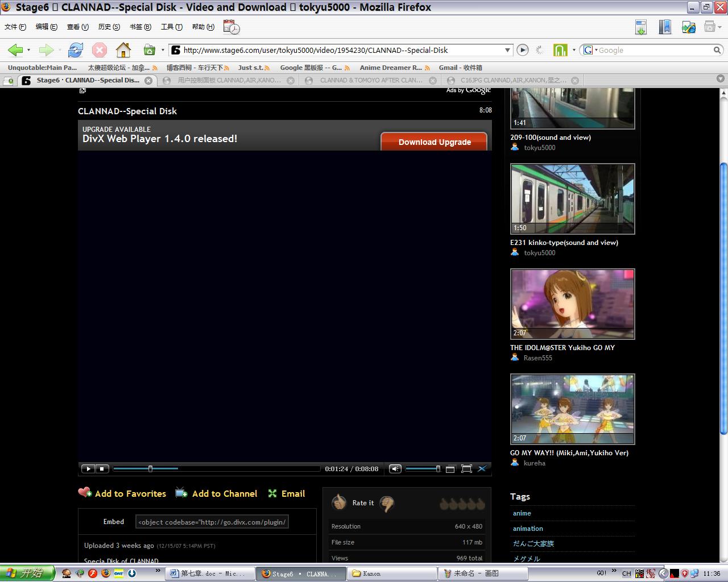Open the search engine selector dropdown
The width and height of the screenshot is (728, 582).
[595, 50]
